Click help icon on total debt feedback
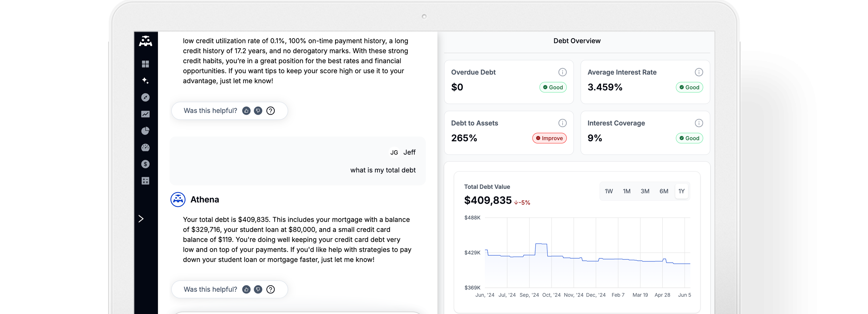868x314 pixels. click(271, 289)
